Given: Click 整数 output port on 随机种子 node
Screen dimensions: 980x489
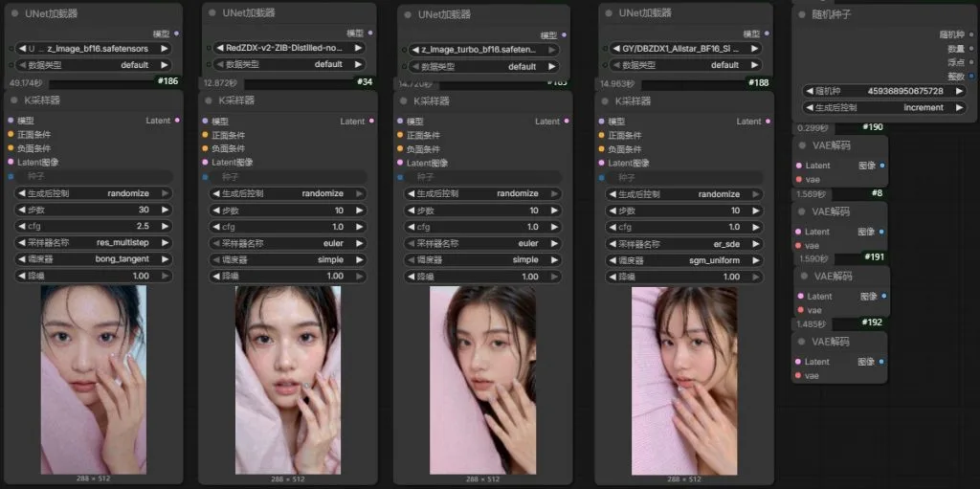Looking at the screenshot, I should click(970, 77).
